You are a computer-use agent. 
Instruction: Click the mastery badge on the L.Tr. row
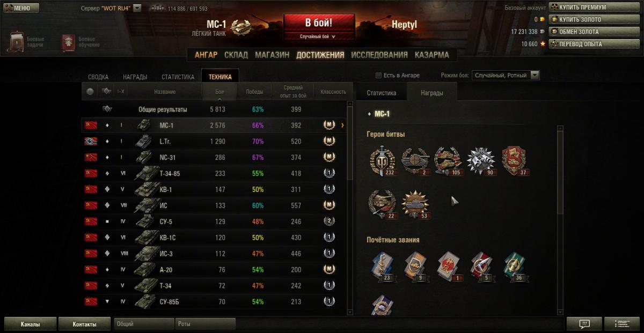coord(329,141)
